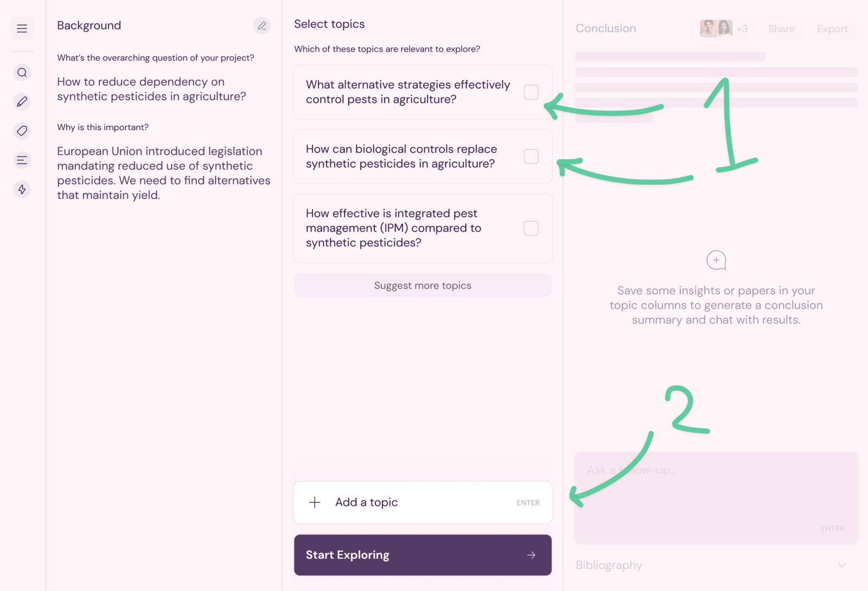Viewport: 868px width, 591px height.
Task: Click the Ask a follow-up box
Action: [716, 498]
